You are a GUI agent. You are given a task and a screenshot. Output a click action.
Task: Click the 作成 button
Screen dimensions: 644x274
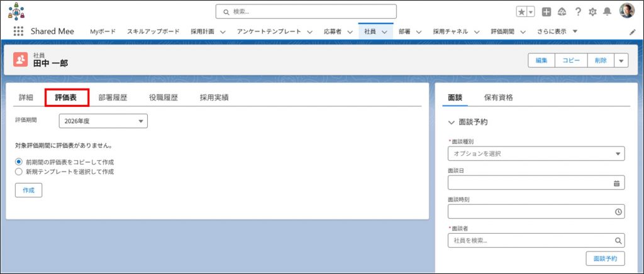(28, 190)
